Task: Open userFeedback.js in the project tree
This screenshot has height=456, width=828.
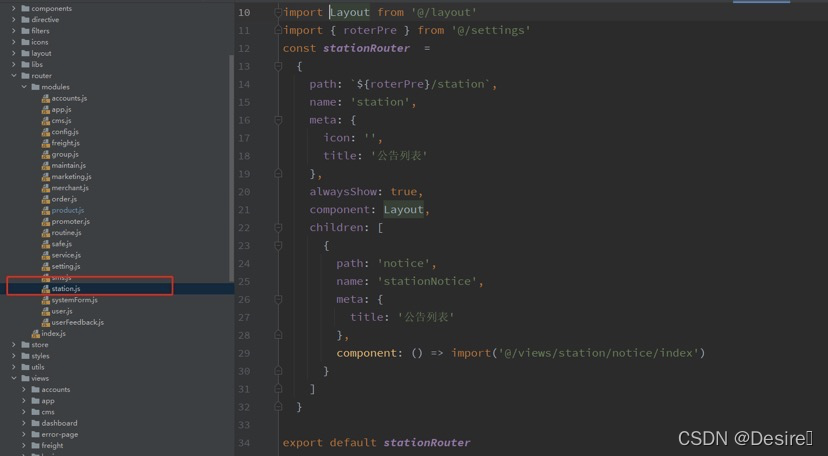Action: pyautogui.click(x=78, y=322)
